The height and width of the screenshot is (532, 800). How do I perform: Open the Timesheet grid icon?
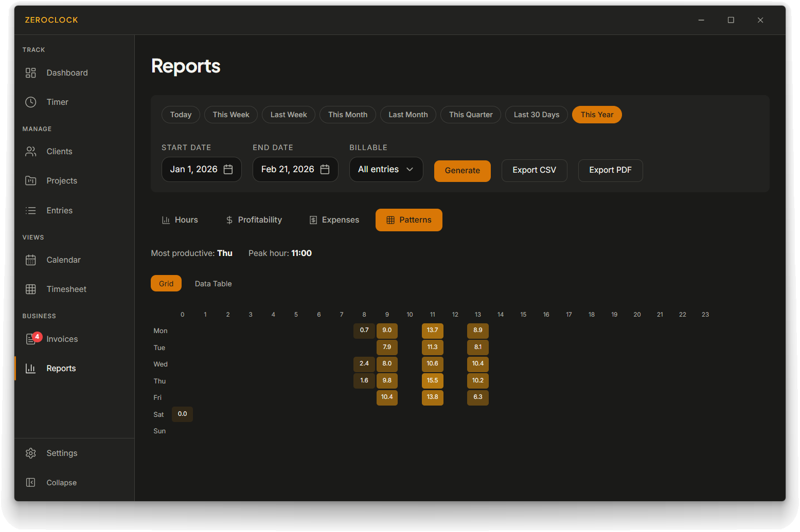pyautogui.click(x=31, y=289)
